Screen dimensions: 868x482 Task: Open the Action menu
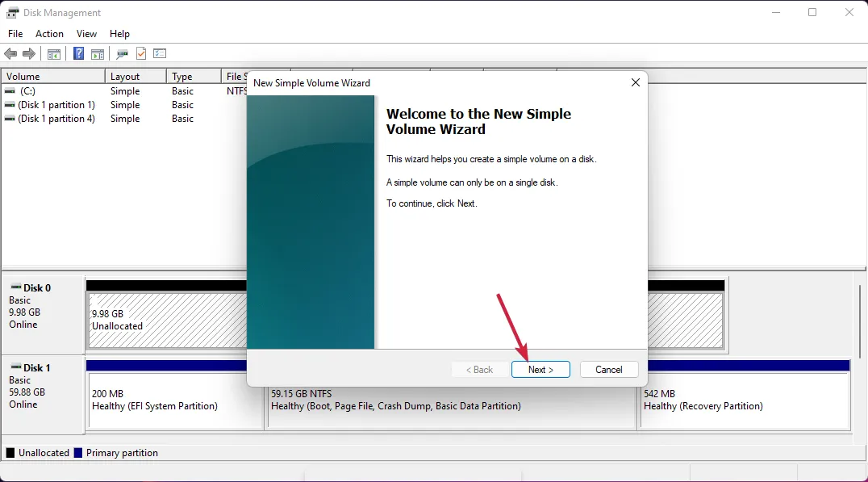tap(49, 34)
